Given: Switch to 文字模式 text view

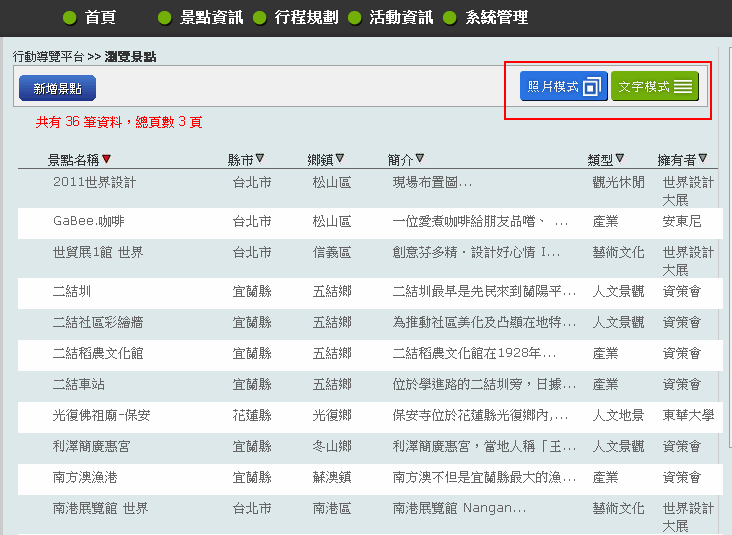Looking at the screenshot, I should (655, 86).
